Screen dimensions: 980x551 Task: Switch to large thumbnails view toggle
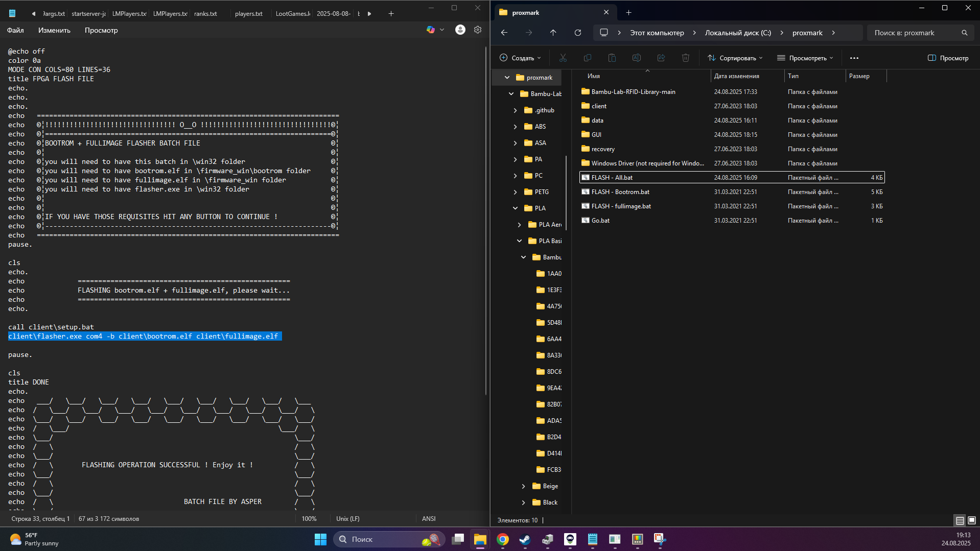[x=972, y=520]
